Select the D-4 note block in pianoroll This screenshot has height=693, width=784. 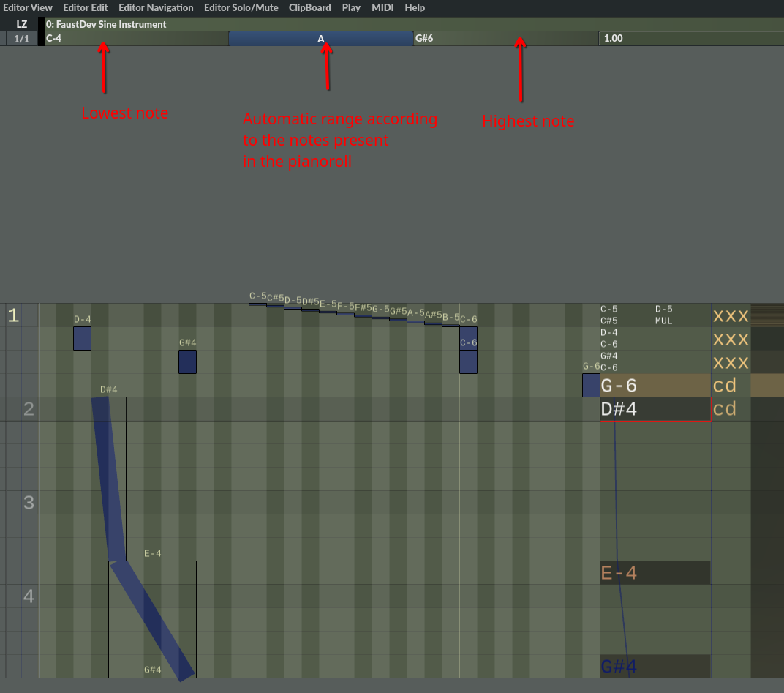tap(82, 338)
